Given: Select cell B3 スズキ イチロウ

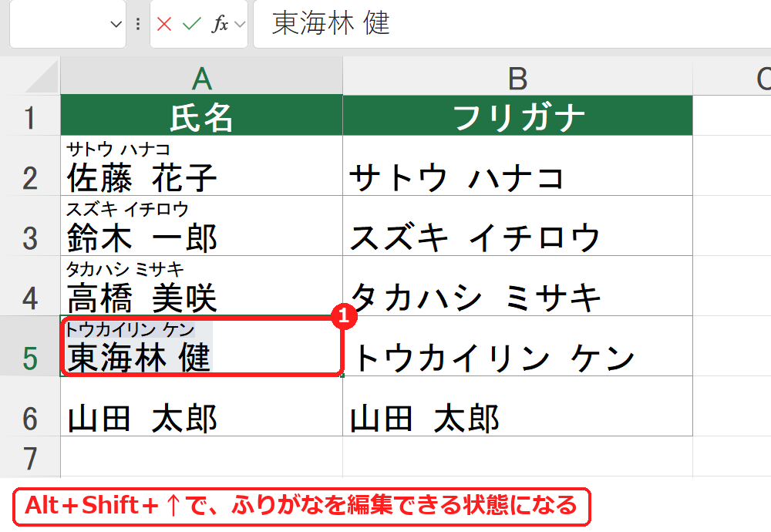Looking at the screenshot, I should click(x=518, y=226).
